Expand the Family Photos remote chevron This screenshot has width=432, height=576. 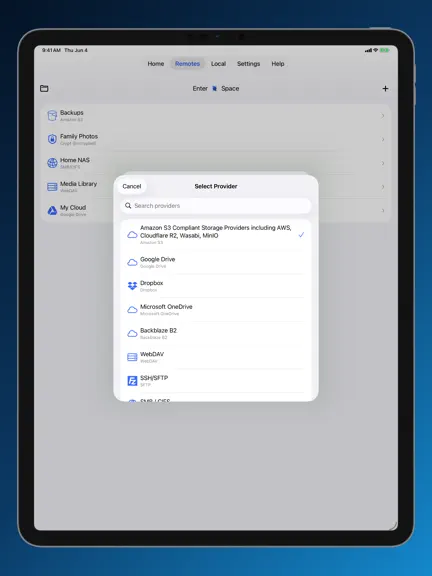[x=383, y=139]
